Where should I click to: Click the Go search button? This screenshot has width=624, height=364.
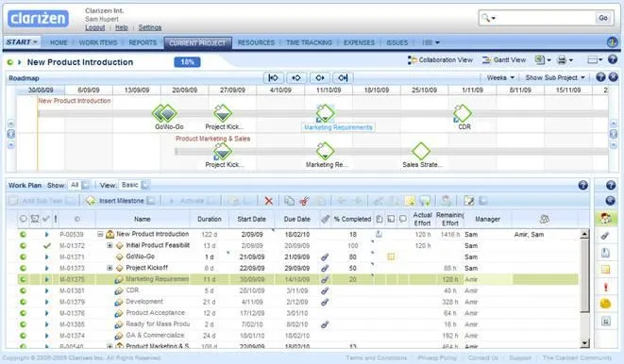click(x=603, y=18)
